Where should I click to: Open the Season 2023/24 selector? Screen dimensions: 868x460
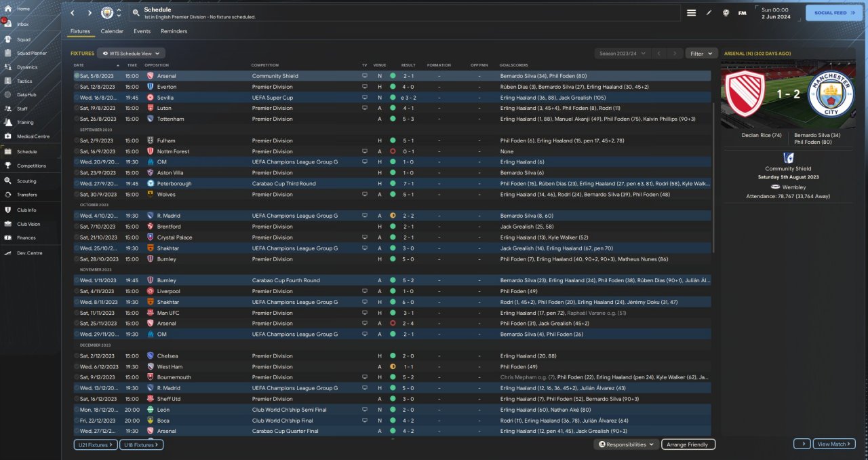point(622,53)
